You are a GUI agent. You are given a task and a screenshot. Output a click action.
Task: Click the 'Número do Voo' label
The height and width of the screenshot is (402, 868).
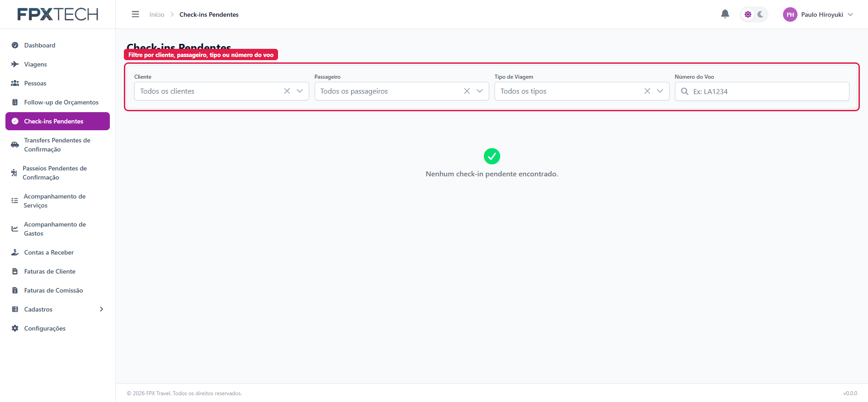(x=694, y=77)
